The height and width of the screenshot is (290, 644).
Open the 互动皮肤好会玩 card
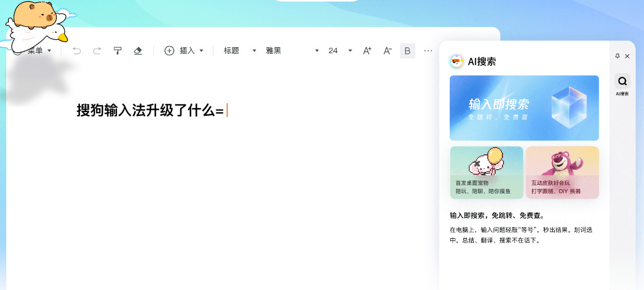click(563, 173)
